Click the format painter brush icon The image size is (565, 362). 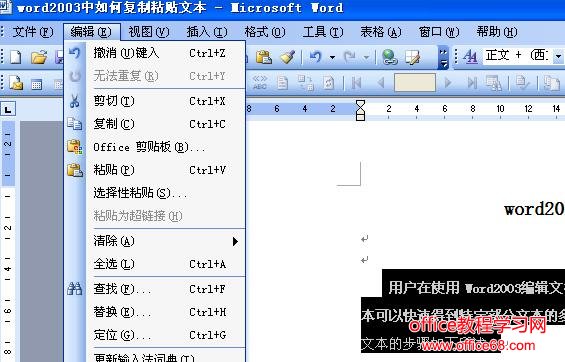pos(288,57)
